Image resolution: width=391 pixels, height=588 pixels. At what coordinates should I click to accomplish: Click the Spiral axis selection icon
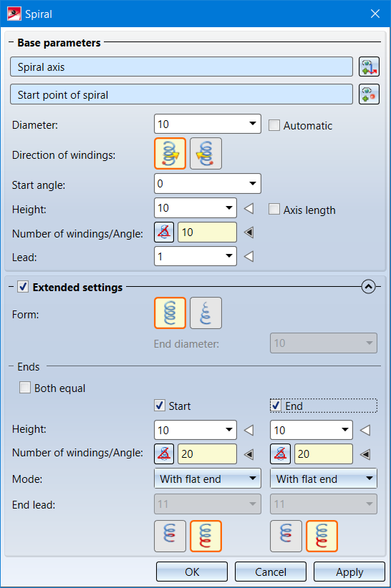369,67
